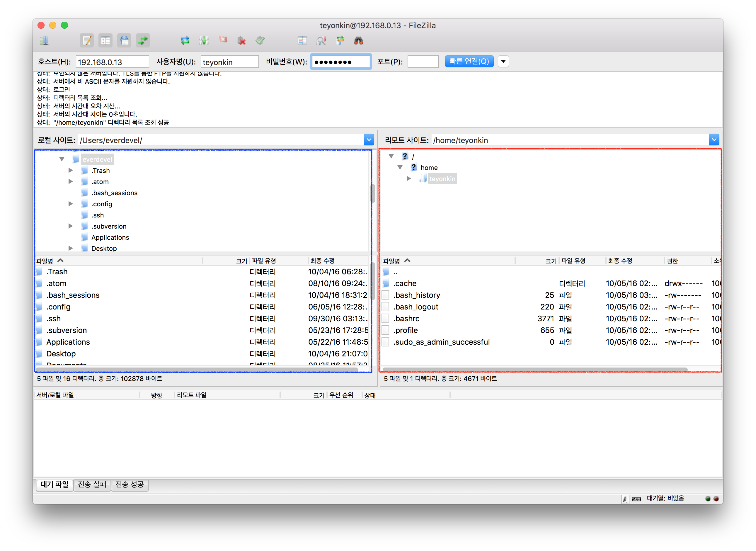Collapse the remote root '/' node
This screenshot has width=756, height=551.
click(x=391, y=156)
